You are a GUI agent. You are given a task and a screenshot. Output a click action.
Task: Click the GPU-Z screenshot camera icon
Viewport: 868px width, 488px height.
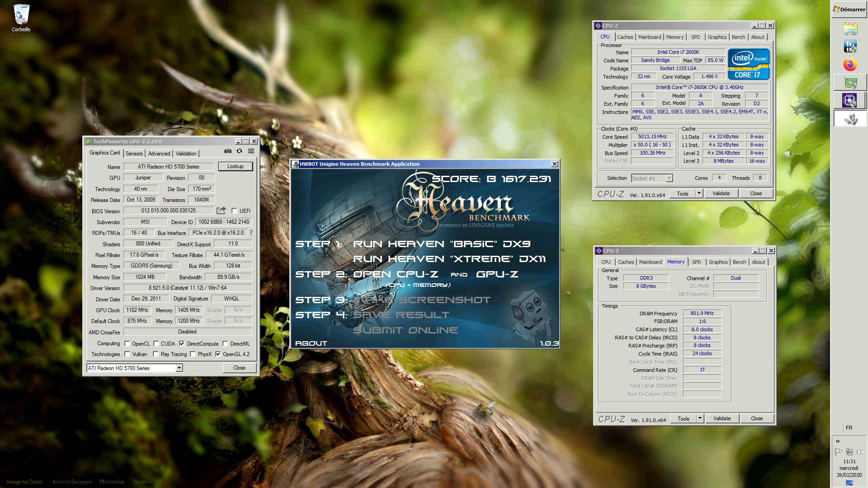tap(228, 151)
